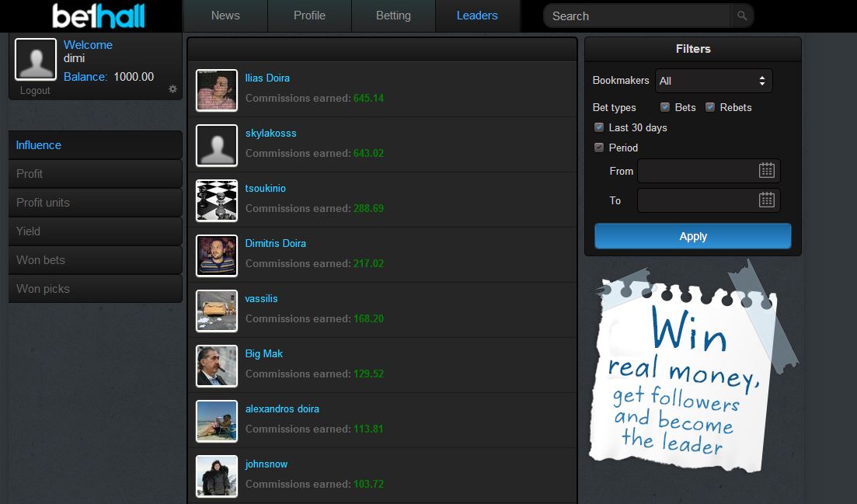This screenshot has width=857, height=504.
Task: Switch to the Betting tab
Action: click(393, 16)
